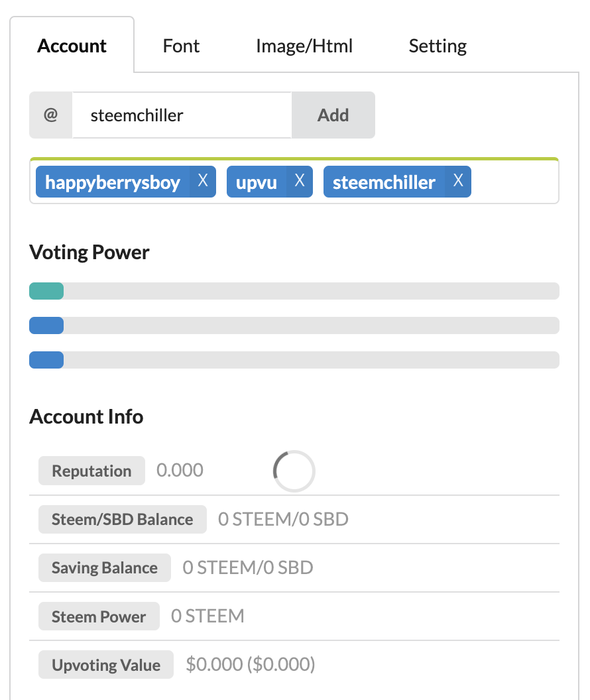Image resolution: width=590 pixels, height=700 pixels.
Task: Select the upvu account tag
Action: click(257, 182)
